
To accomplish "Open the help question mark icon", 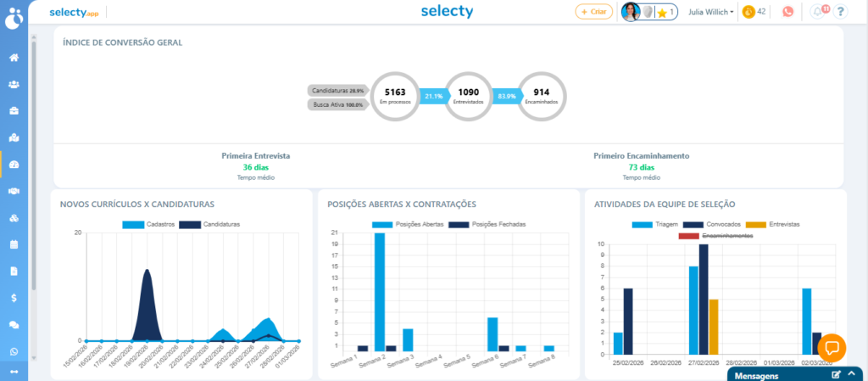I will (x=840, y=12).
